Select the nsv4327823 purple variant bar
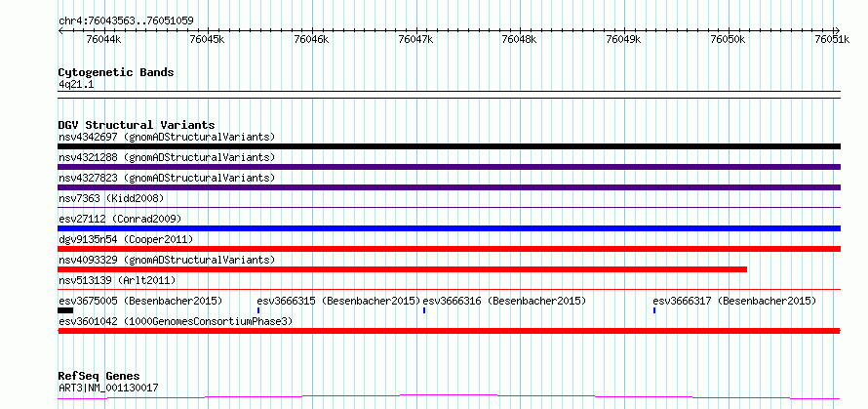The image size is (868, 409). (449, 187)
